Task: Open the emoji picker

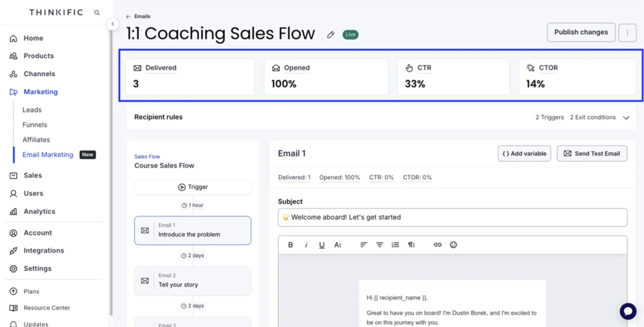Action: click(x=453, y=245)
